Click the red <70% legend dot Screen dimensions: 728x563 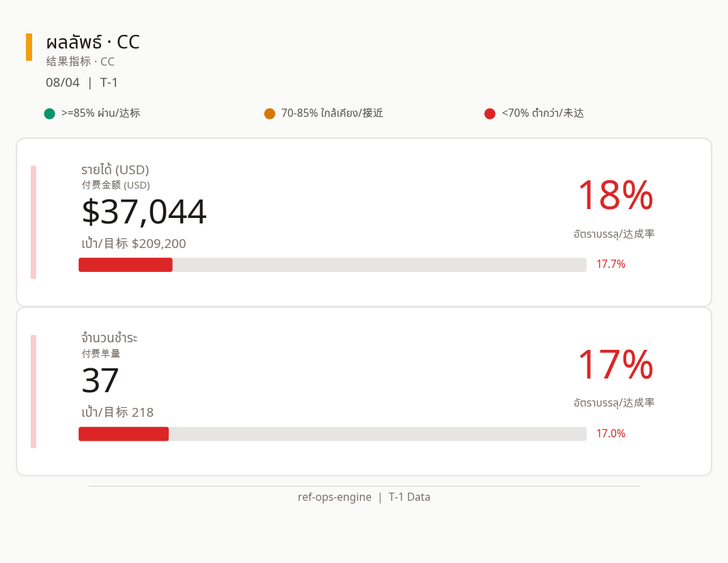tap(490, 113)
